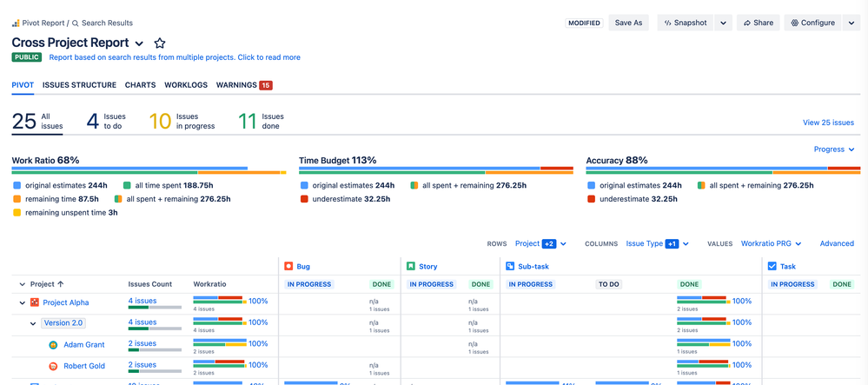Switch to the Warnings tab
This screenshot has width=868, height=385.
point(244,85)
